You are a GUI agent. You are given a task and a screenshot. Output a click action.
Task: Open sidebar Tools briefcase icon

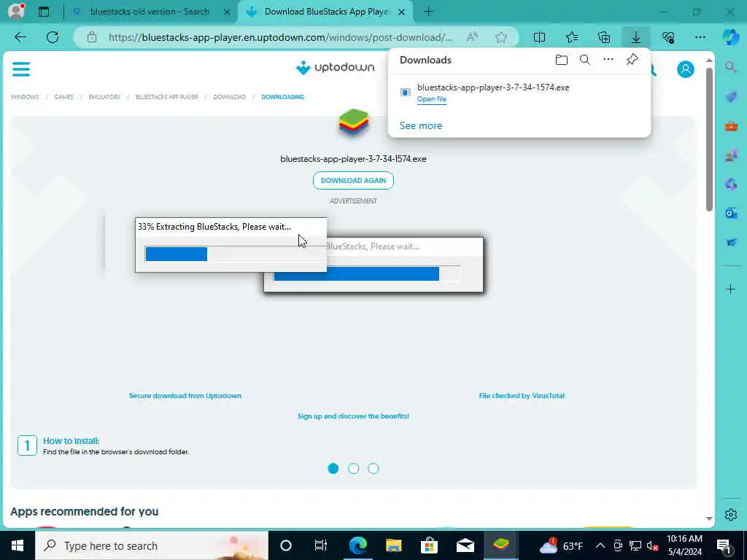pos(731,126)
